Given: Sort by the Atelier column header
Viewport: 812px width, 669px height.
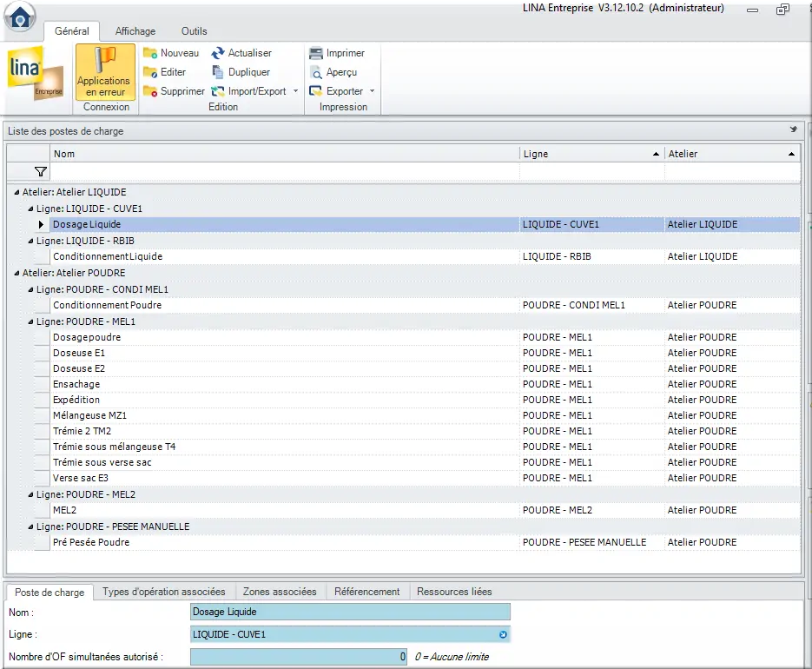Looking at the screenshot, I should click(732, 154).
